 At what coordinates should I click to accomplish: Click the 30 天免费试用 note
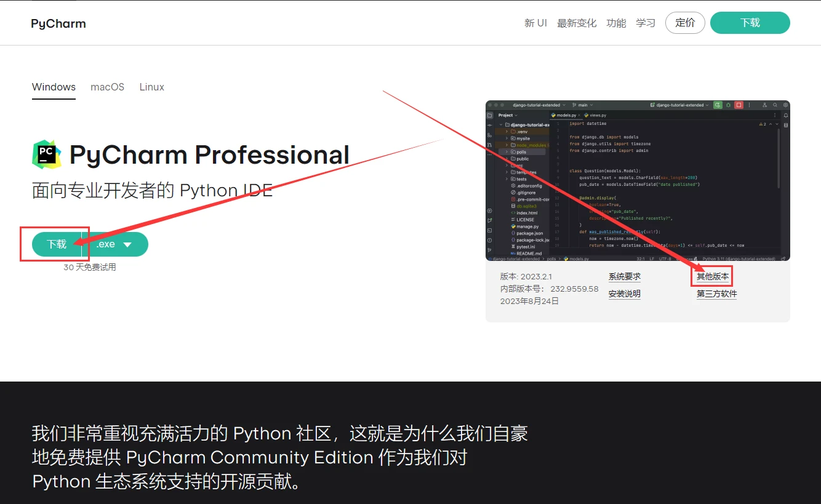pyautogui.click(x=90, y=267)
